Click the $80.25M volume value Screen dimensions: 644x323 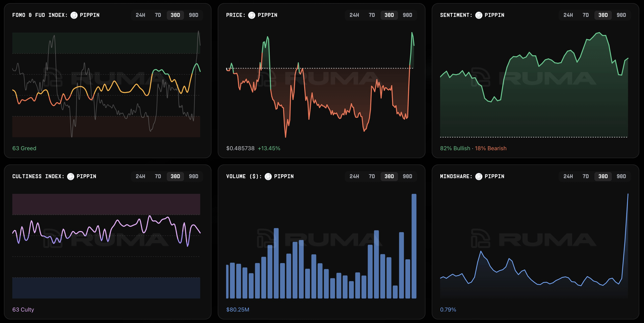pos(237,310)
